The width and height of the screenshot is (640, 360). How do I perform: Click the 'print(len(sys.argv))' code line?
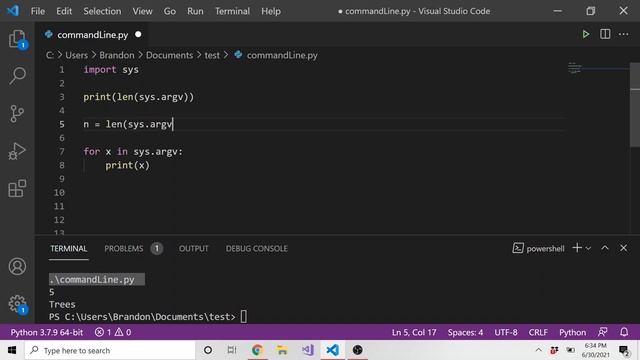[x=138, y=97]
